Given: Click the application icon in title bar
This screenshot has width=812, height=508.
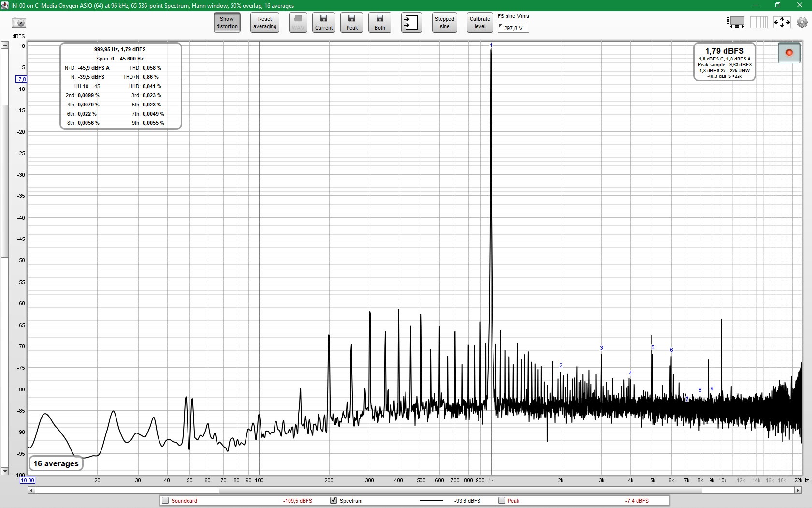Looking at the screenshot, I should tap(5, 5).
